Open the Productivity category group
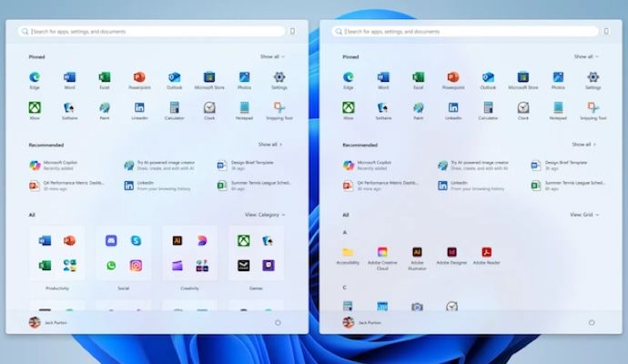This screenshot has width=628, height=364. point(56,254)
